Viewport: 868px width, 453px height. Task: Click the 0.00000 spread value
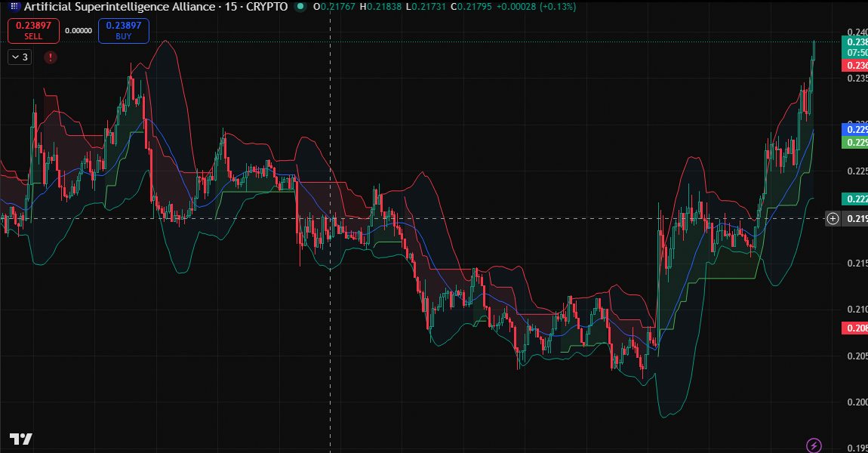(x=78, y=31)
